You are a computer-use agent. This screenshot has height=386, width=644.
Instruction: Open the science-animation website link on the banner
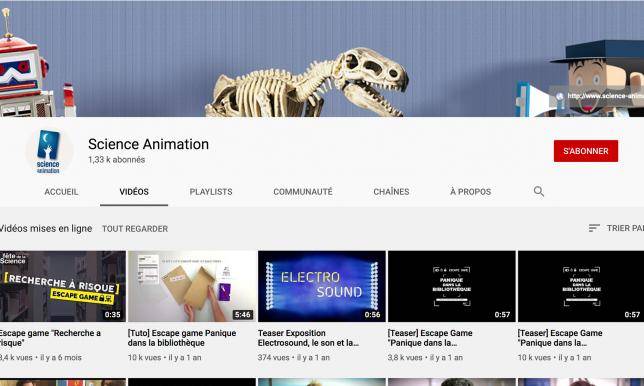[x=600, y=96]
